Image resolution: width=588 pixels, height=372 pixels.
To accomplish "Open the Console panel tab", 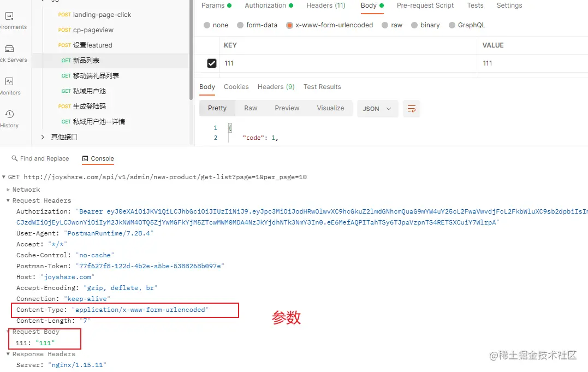I will pos(98,158).
